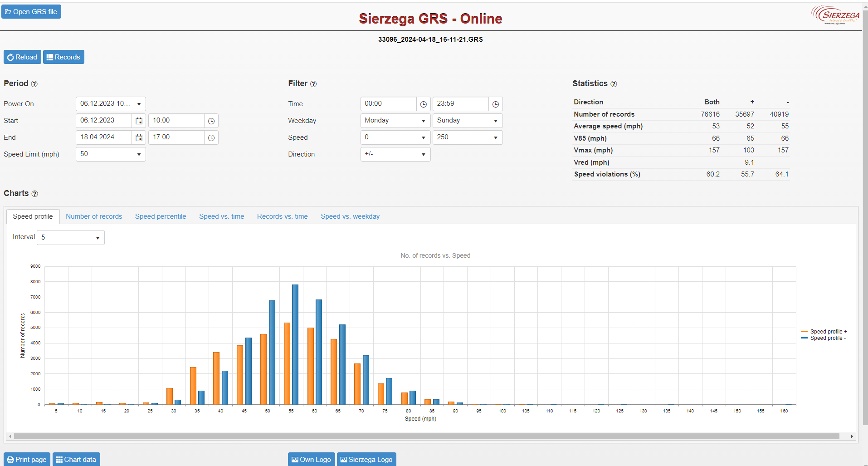Open the Direction +/- dropdown
This screenshot has height=466, width=868.
pos(395,154)
